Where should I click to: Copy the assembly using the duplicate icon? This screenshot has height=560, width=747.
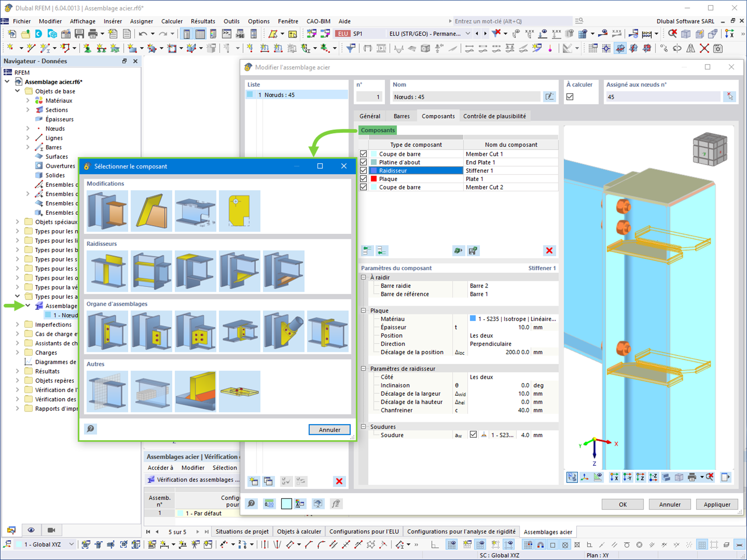click(x=268, y=481)
